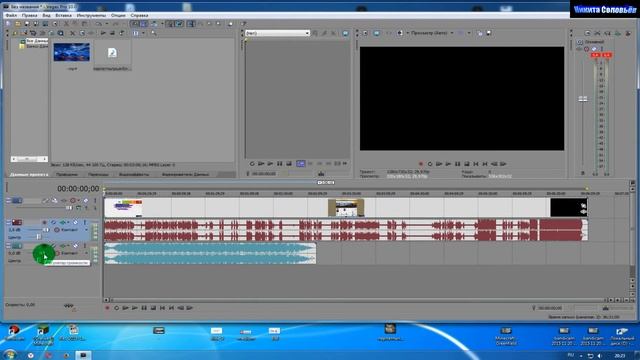Open the Инструменты menu
Viewport: 640px width, 360px height.
tap(91, 16)
